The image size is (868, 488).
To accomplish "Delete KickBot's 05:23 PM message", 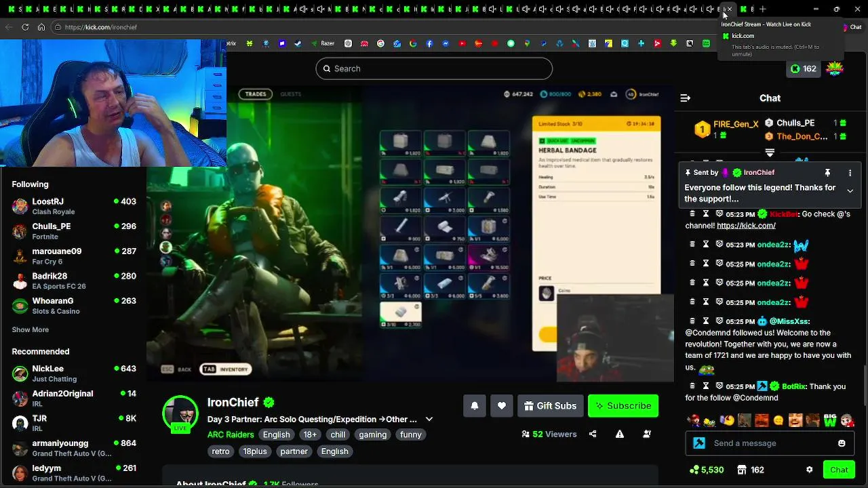I will [x=692, y=214].
